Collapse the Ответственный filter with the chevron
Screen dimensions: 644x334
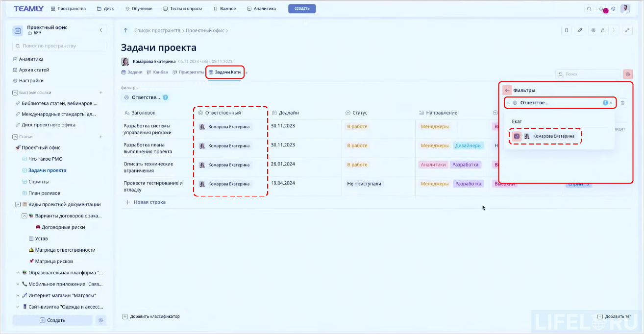tap(508, 103)
